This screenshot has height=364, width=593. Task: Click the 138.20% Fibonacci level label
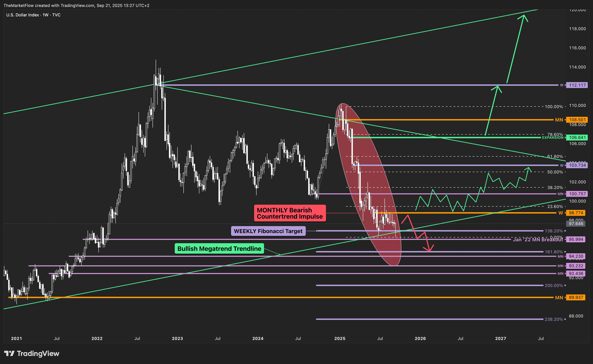554,231
